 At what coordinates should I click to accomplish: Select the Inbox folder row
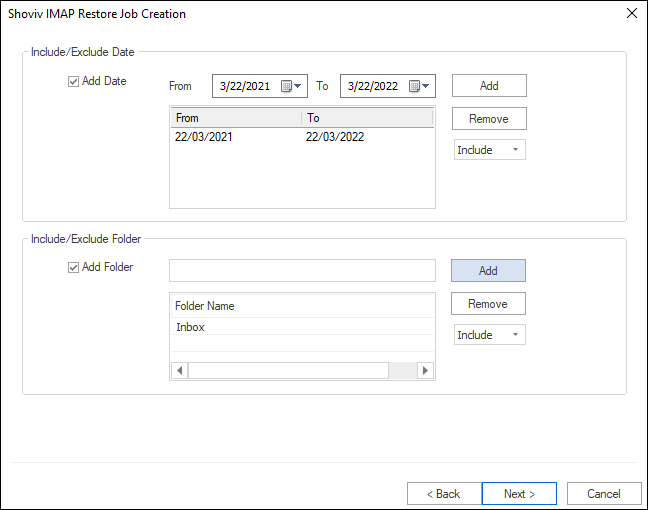point(303,327)
